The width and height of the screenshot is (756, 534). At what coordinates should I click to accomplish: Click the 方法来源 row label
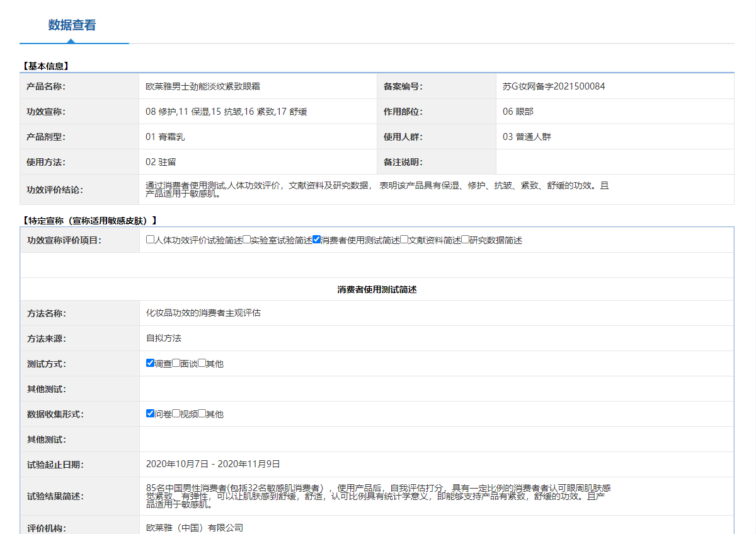[x=46, y=339]
